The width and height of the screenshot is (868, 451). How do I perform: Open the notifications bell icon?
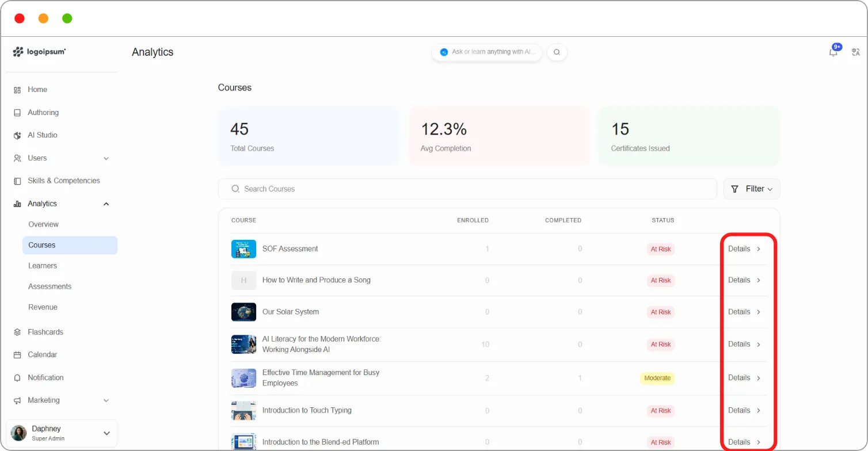(x=833, y=52)
